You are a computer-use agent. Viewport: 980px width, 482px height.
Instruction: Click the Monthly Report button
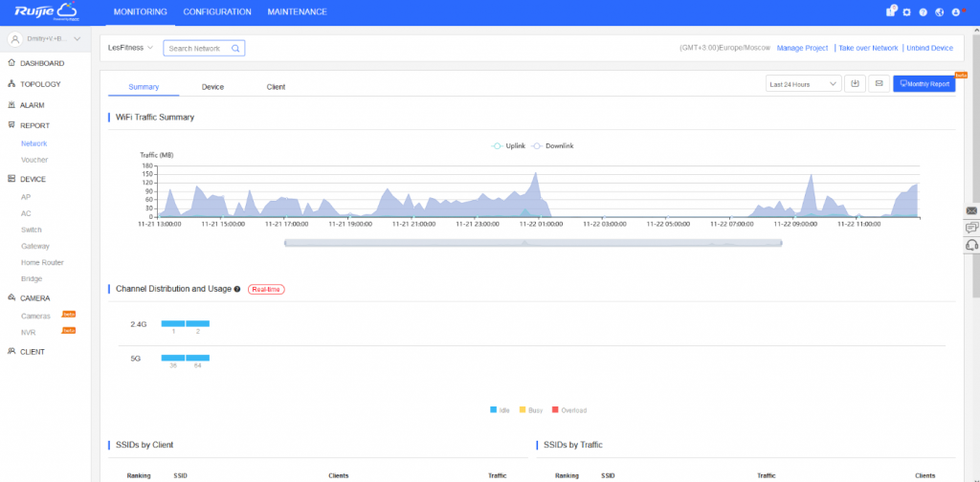(924, 84)
